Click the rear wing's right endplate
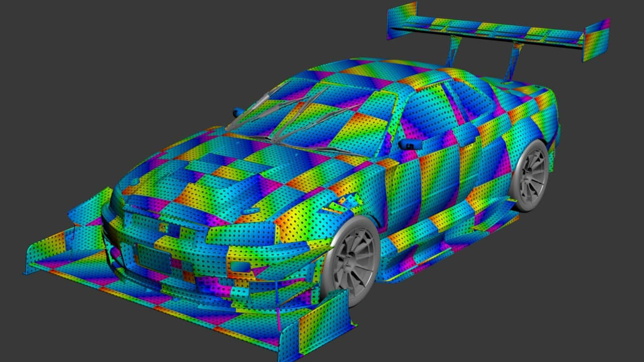Viewport: 644px width, 362px height. click(x=596, y=39)
